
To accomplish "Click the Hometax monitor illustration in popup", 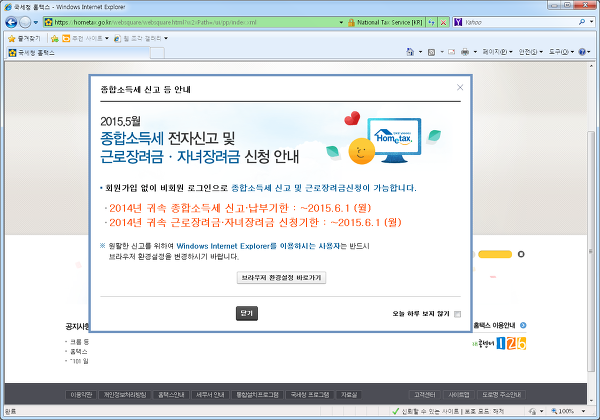I will point(394,140).
